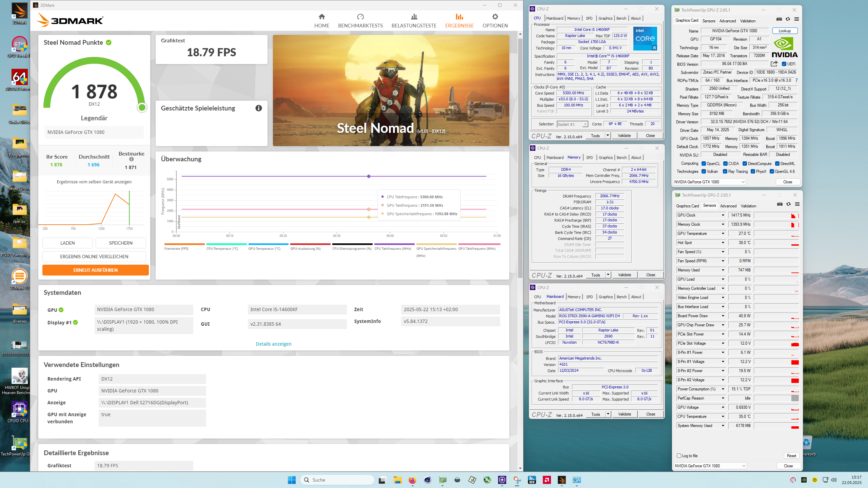This screenshot has height=488, width=868.
Task: Open GPU selector dropdown in GPU-Z Graphics Card window
Action: coord(709,182)
